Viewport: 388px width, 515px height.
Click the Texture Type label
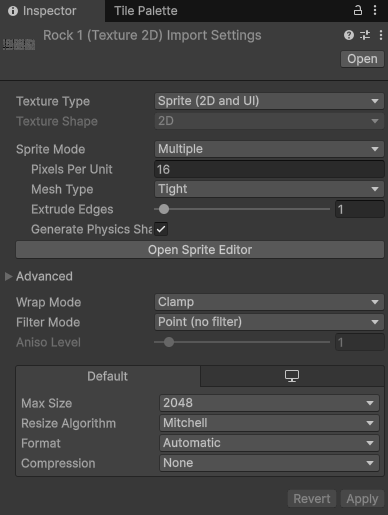pyautogui.click(x=53, y=101)
